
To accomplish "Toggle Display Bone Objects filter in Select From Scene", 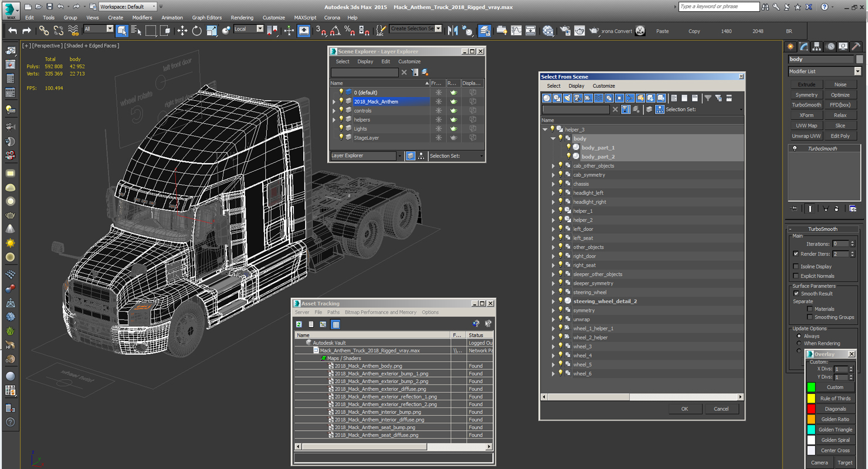I will pos(630,98).
